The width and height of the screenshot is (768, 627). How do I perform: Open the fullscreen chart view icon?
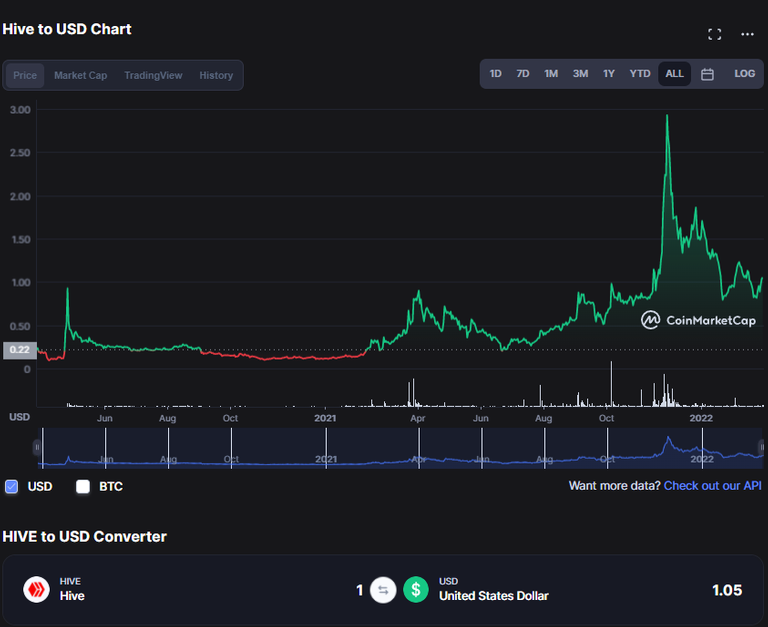(714, 34)
